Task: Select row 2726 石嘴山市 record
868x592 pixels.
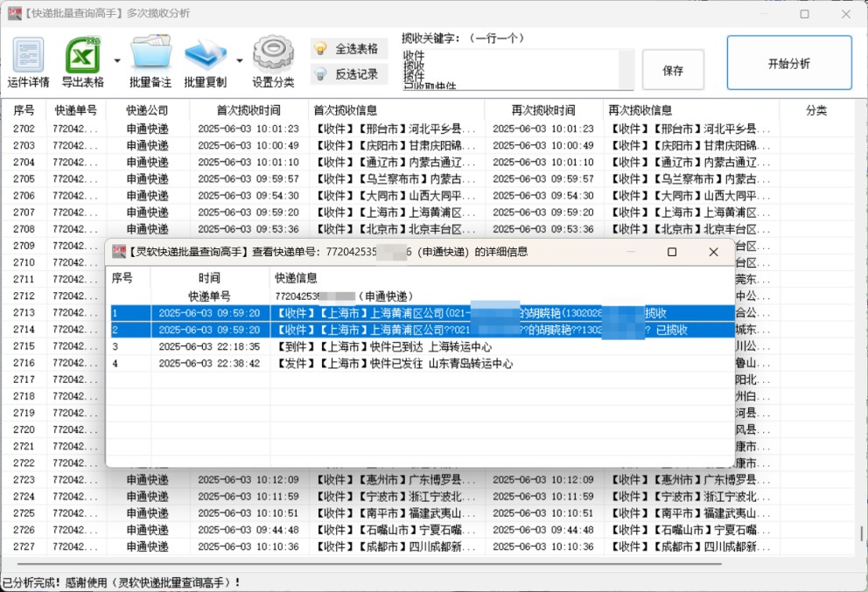Action: (x=428, y=530)
